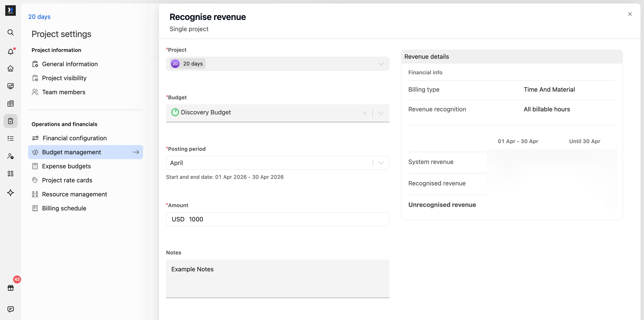Expand the Budget dropdown chevron
Image resolution: width=644 pixels, height=320 pixels.
point(380,113)
